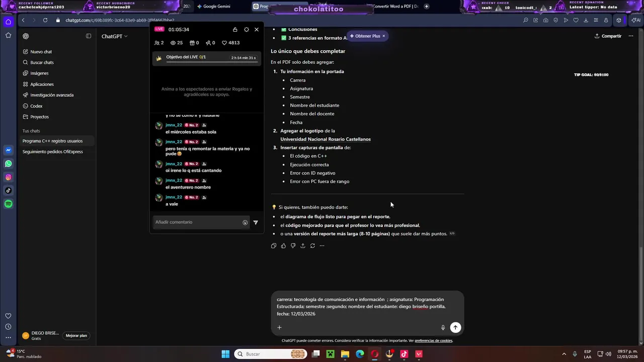The height and width of the screenshot is (362, 644).
Task: Open a new browser tab
Action: (427, 7)
